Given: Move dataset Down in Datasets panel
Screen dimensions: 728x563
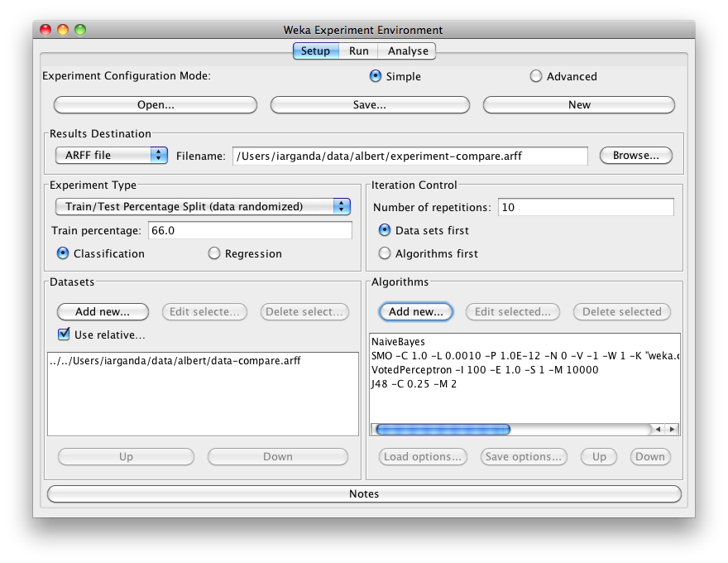Looking at the screenshot, I should point(278,457).
